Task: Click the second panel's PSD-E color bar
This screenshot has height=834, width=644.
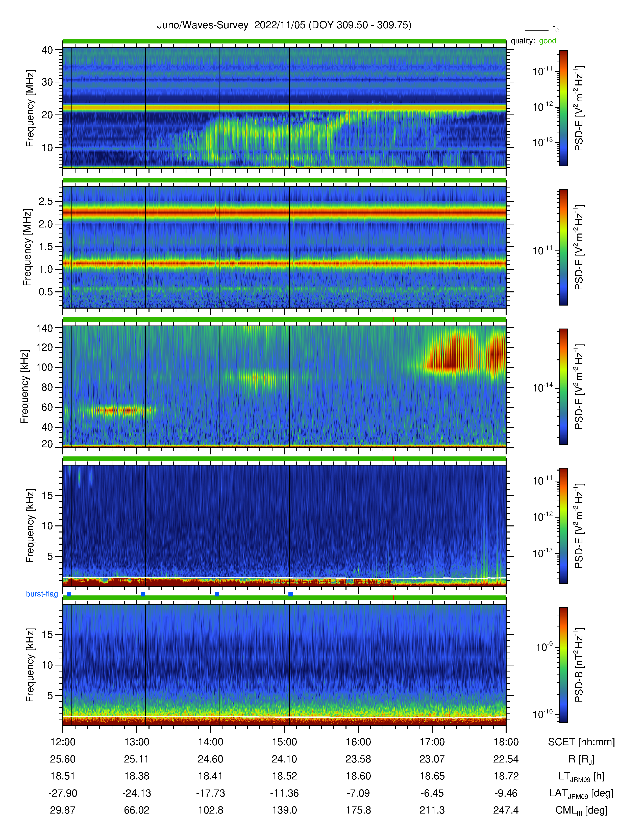Action: [x=563, y=247]
